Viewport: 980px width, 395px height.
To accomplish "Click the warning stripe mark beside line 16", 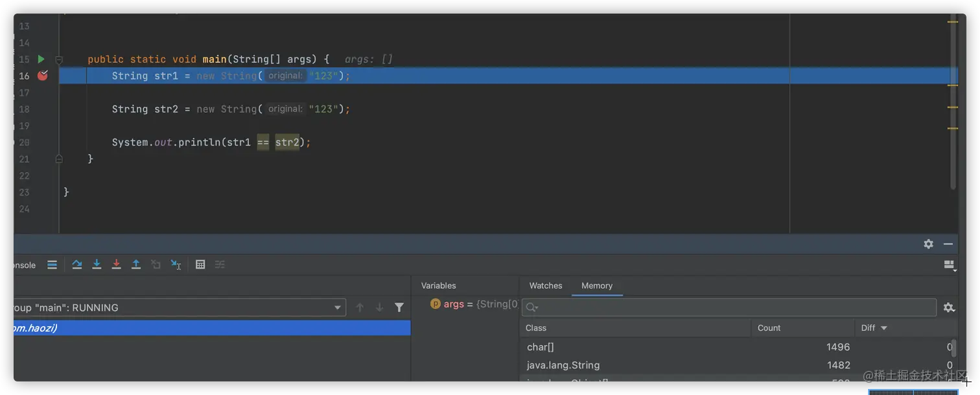I will [953, 84].
